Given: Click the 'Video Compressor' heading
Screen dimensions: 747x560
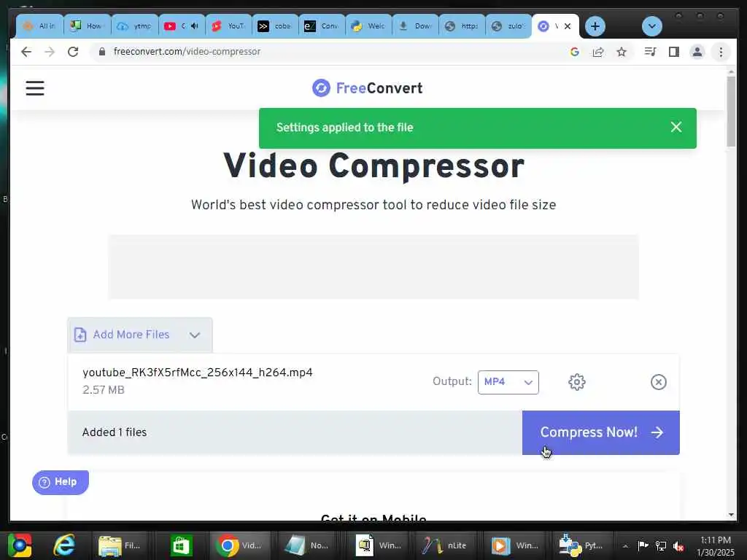Looking at the screenshot, I should pyautogui.click(x=373, y=166).
